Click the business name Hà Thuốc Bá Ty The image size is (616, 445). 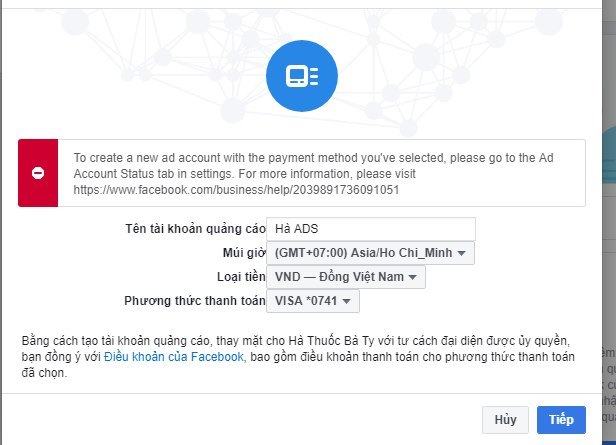[x=332, y=341]
